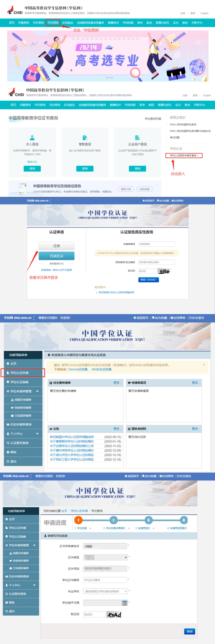This screenshot has height=644, width=215.
Task: Collapse 学位申请单管理 in form page sidebar
Action: [x=21, y=545]
